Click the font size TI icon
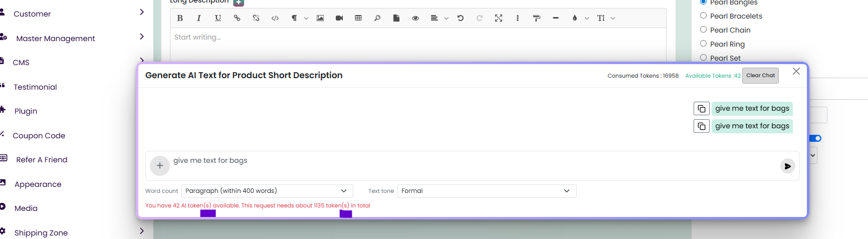This screenshot has width=868, height=239. point(601,18)
